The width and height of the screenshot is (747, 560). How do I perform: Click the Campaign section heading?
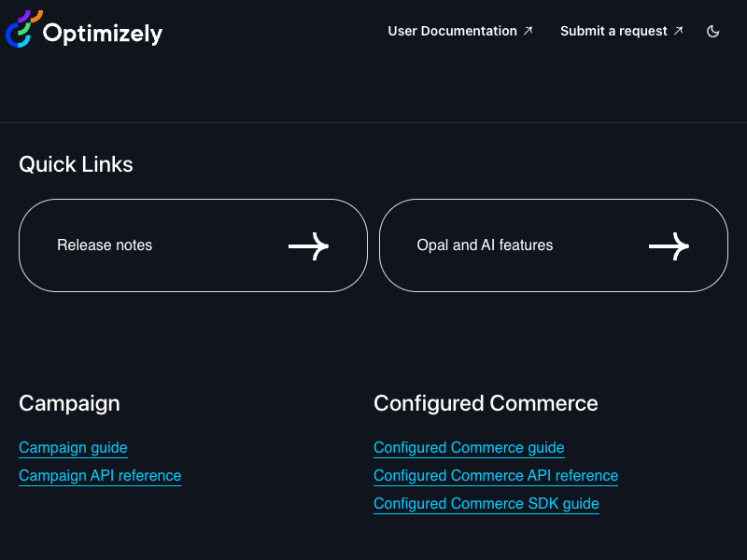click(x=69, y=404)
